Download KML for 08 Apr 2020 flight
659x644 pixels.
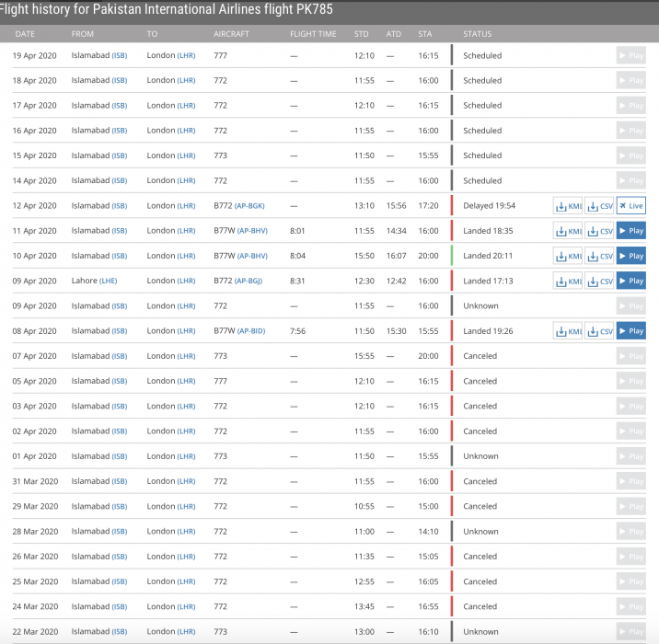coord(567,331)
